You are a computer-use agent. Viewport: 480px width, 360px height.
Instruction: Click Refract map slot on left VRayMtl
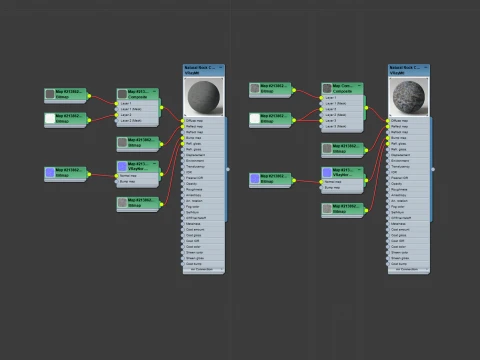204,132
